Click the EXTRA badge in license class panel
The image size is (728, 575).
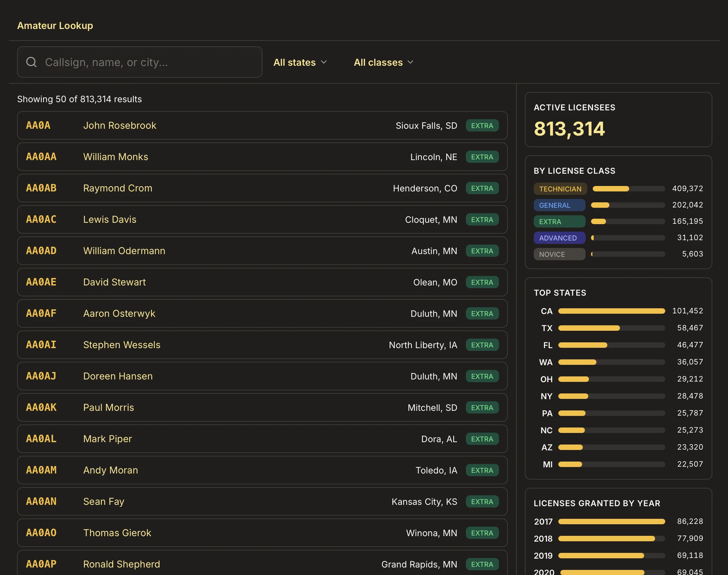(x=559, y=221)
